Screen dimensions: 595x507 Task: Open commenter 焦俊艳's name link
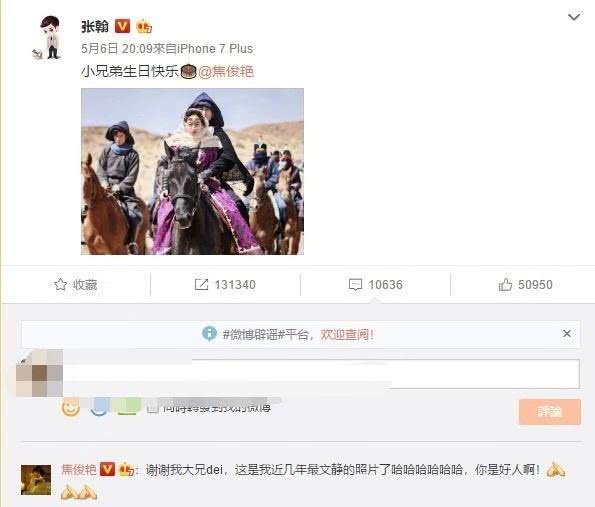coord(79,470)
